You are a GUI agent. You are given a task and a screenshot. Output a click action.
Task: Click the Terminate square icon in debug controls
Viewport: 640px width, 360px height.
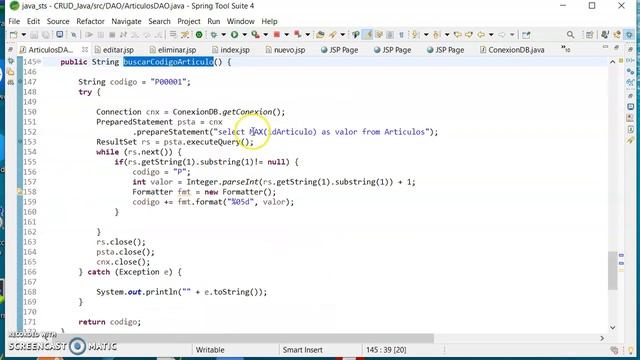112,35
